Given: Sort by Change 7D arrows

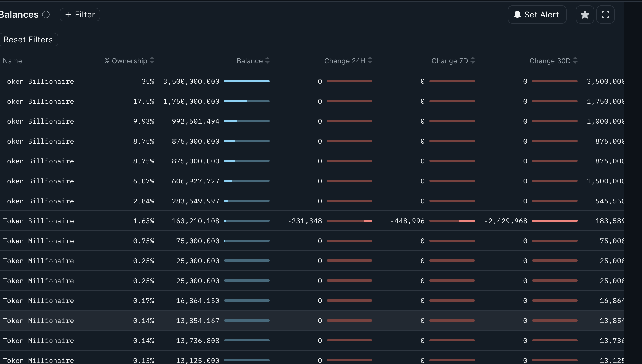Looking at the screenshot, I should [473, 60].
